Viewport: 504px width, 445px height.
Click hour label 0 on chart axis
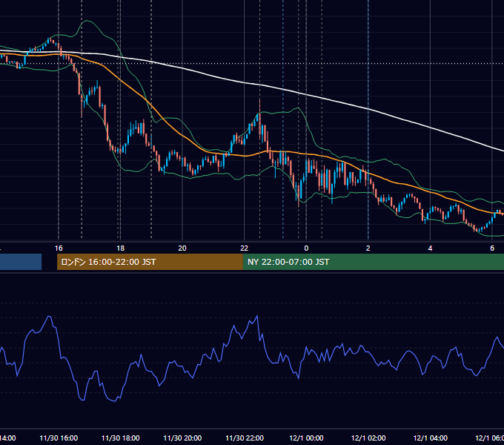coord(306,248)
